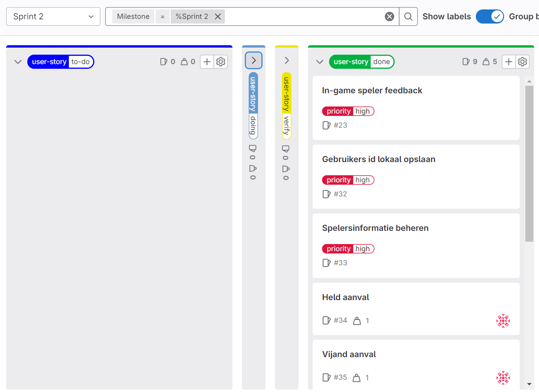Clear the filter bar with the X icon
The height and width of the screenshot is (392, 539).
[x=390, y=16]
